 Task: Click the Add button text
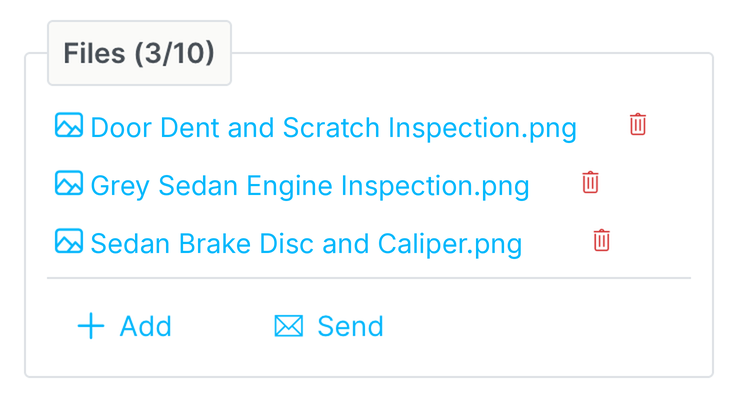click(x=145, y=326)
